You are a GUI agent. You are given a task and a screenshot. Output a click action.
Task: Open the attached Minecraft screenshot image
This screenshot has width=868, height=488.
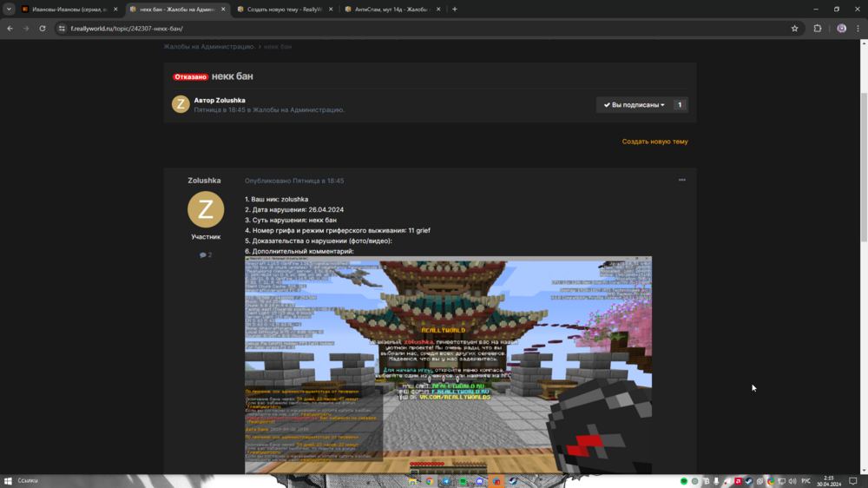(x=449, y=365)
